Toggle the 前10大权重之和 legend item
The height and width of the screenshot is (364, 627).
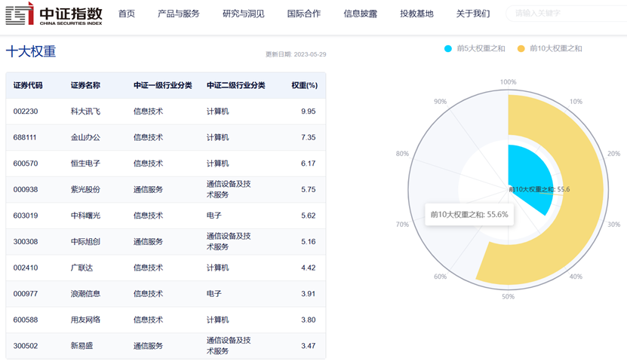tap(550, 48)
